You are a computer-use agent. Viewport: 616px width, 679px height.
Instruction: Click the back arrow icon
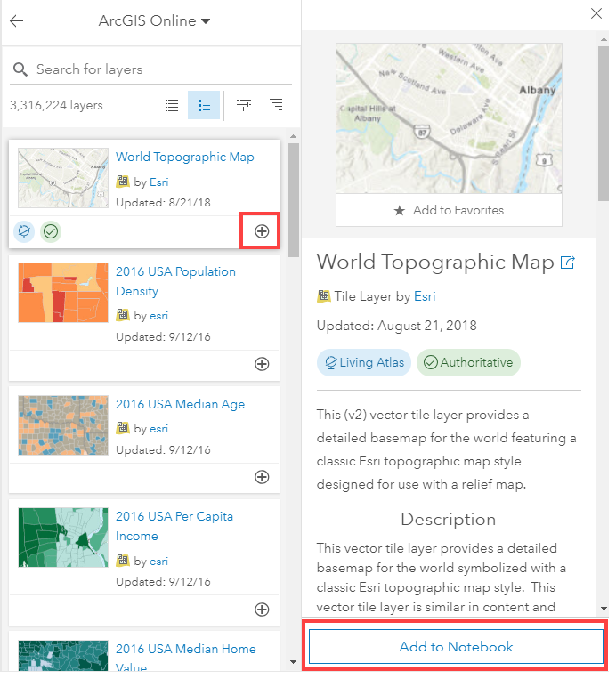(16, 21)
